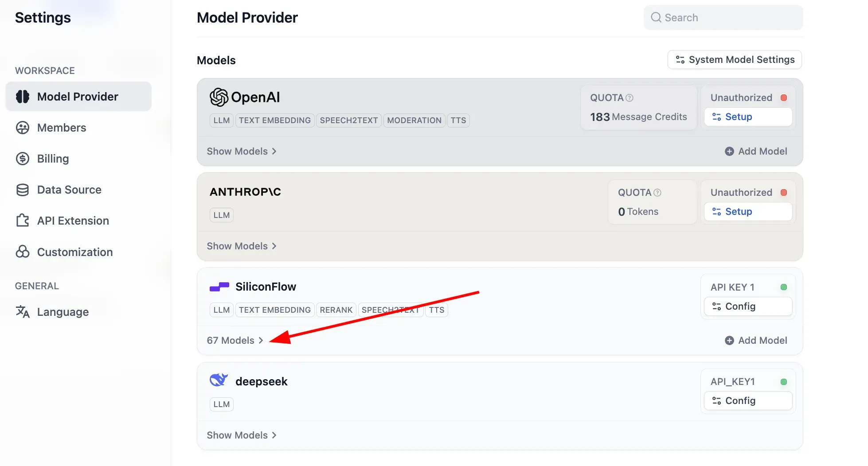
Task: Click Anthropic red unauthorized status dot
Action: (784, 193)
